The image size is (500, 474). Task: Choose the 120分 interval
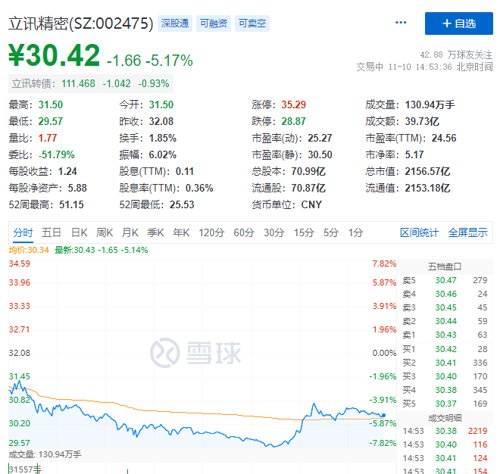[x=212, y=232]
